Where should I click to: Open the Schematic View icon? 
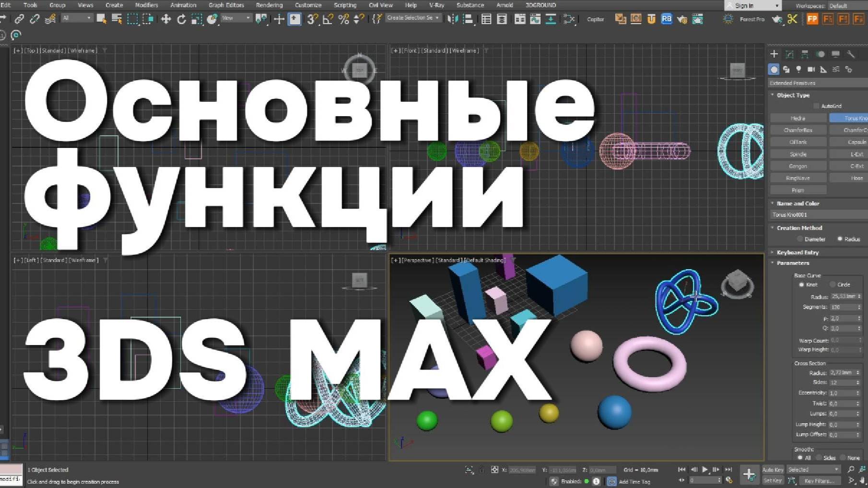pos(551,19)
